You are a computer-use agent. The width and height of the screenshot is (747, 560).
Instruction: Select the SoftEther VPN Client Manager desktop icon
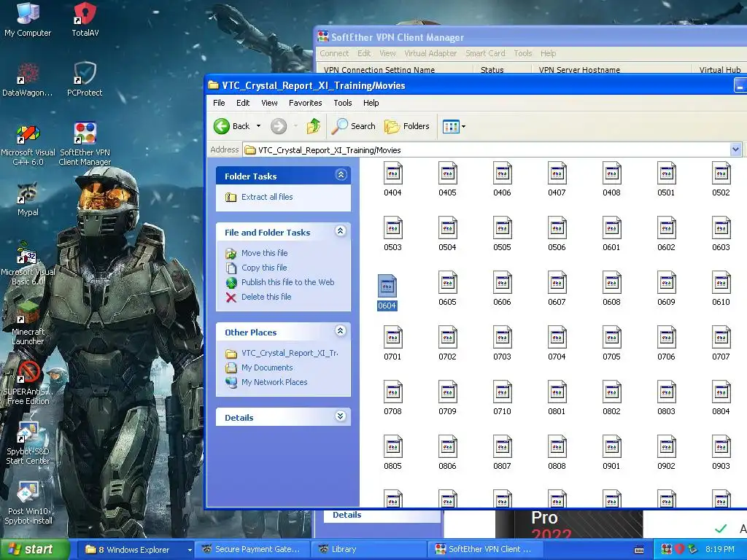85,144
